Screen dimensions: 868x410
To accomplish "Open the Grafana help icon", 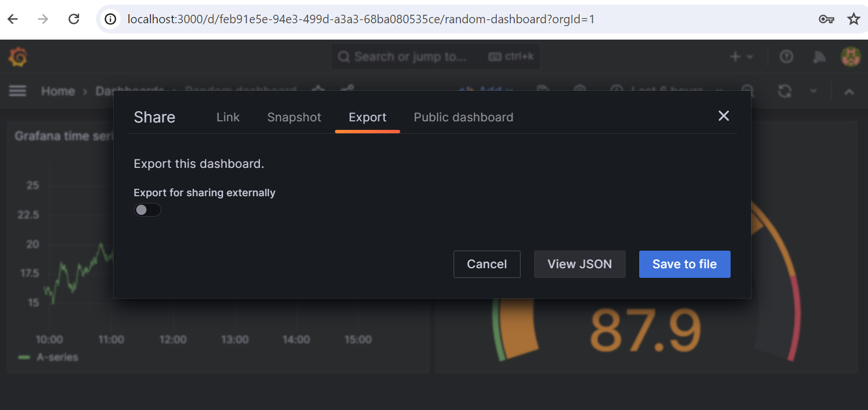I will click(786, 57).
